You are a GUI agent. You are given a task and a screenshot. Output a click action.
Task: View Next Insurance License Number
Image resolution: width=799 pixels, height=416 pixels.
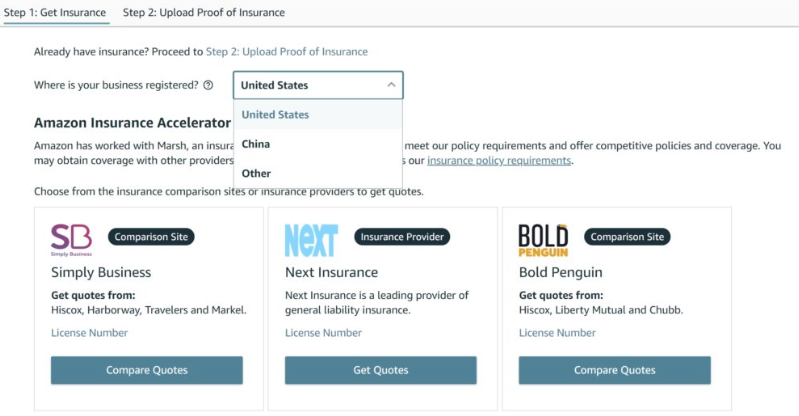pyautogui.click(x=323, y=333)
